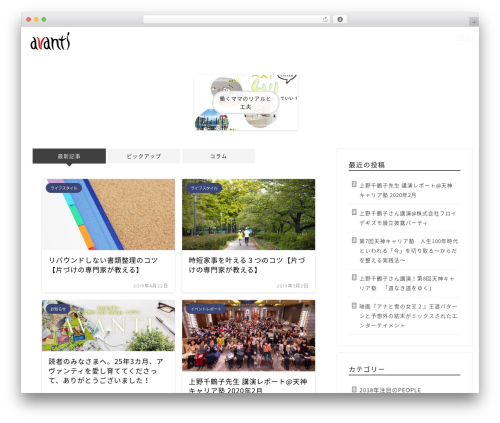The height and width of the screenshot is (423, 500).
Task: Open the 働くママのリアルと工夫 banner
Action: point(246,103)
